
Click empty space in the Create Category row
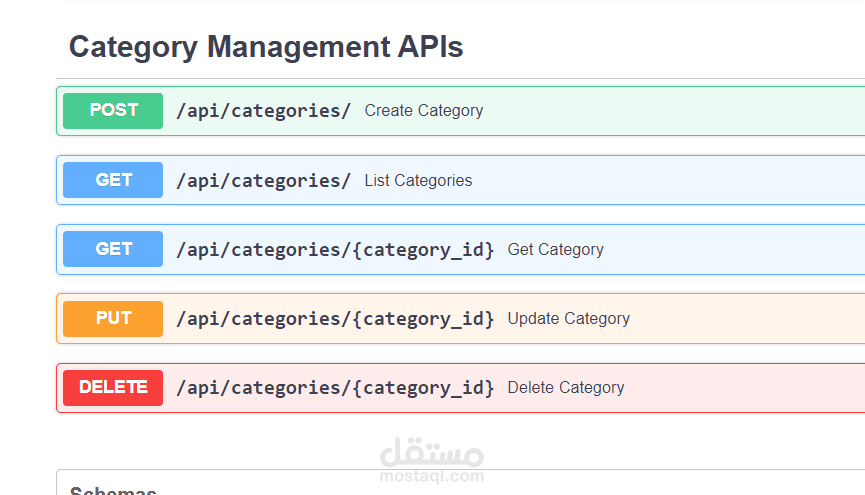click(680, 111)
